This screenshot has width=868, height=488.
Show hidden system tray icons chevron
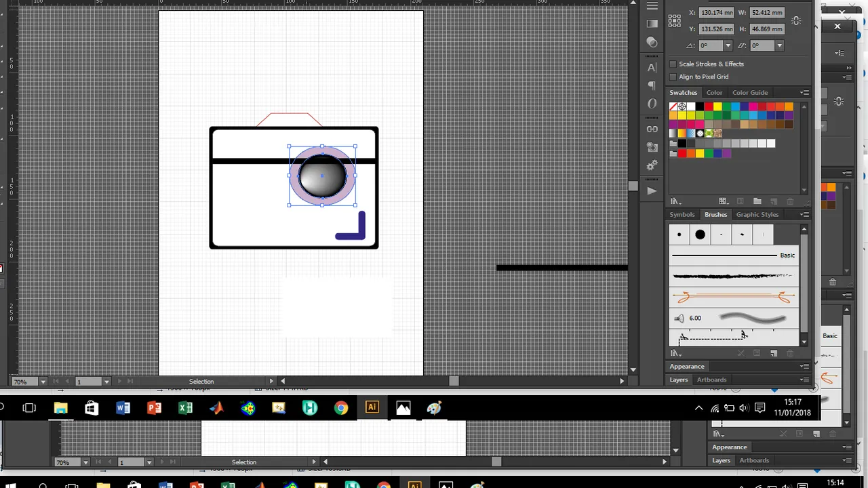tap(698, 408)
